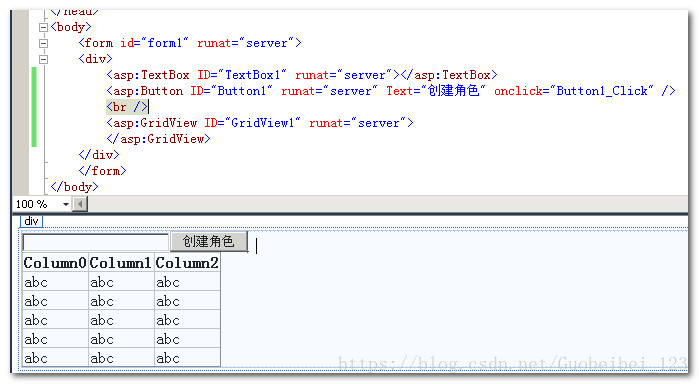Click the closing asp:GridView tag
The width and height of the screenshot is (699, 384).
pos(158,139)
